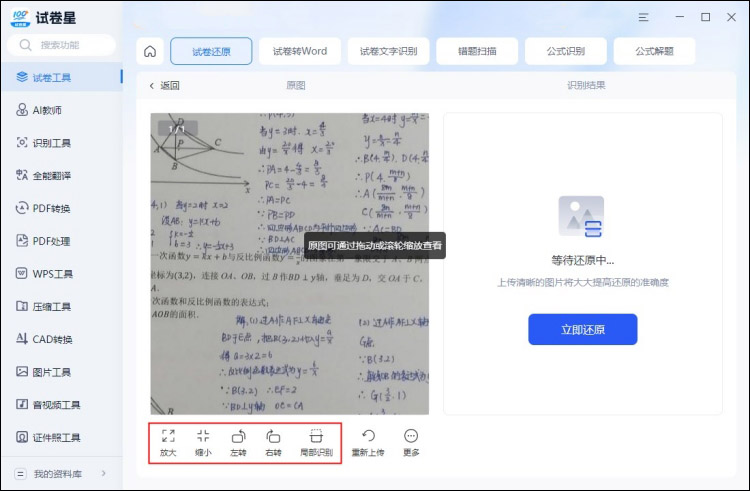
Task: Open CAD转换 in the sidebar
Action: (x=62, y=339)
